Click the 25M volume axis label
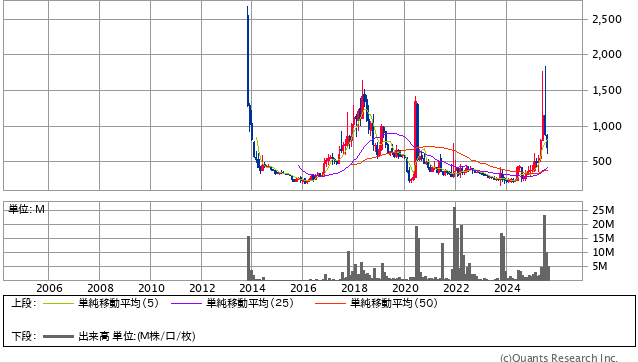The width and height of the screenshot is (638, 362). [x=603, y=210]
